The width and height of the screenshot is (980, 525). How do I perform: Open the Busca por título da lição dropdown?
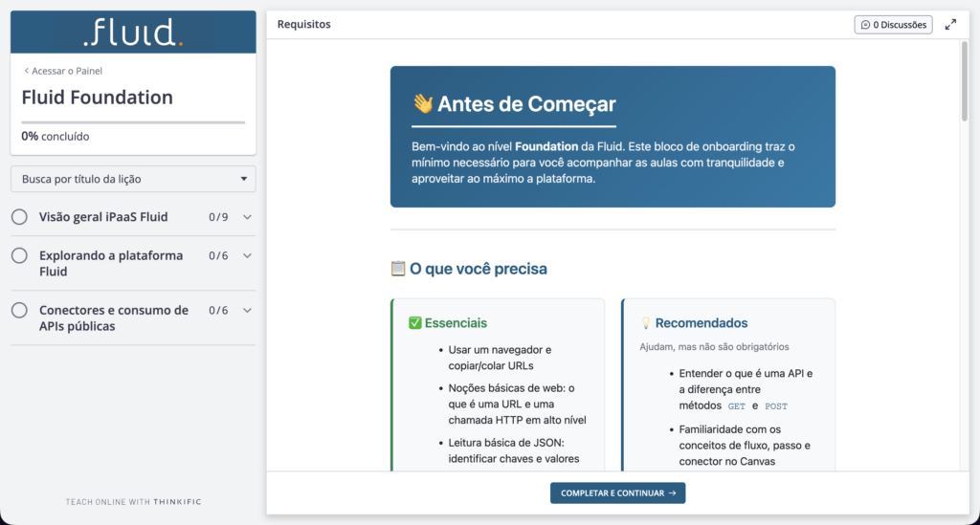(133, 179)
